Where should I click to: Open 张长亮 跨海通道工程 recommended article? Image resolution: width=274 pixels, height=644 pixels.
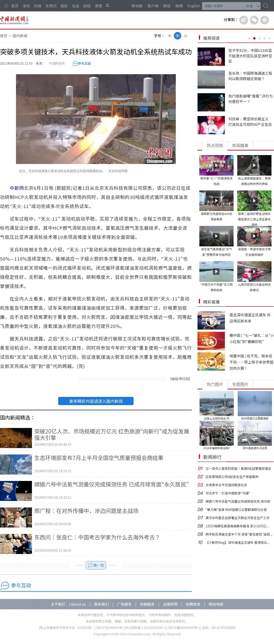coord(250,76)
